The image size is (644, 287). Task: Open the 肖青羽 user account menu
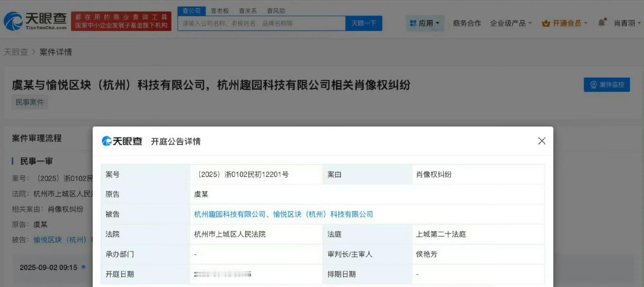627,23
